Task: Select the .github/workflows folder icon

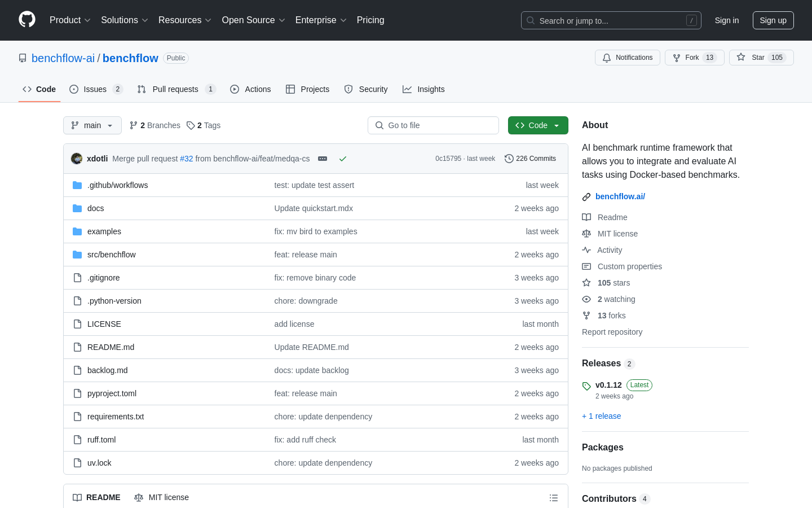Action: (x=77, y=185)
